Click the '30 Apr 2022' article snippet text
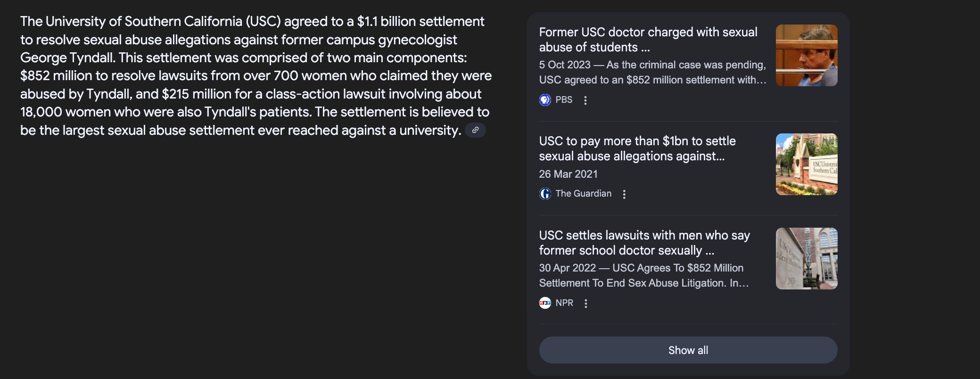This screenshot has height=379, width=980. [x=644, y=275]
